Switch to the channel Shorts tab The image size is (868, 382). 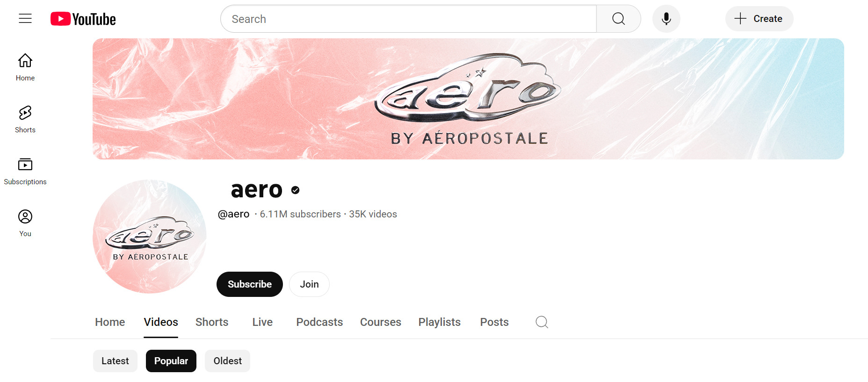[212, 322]
